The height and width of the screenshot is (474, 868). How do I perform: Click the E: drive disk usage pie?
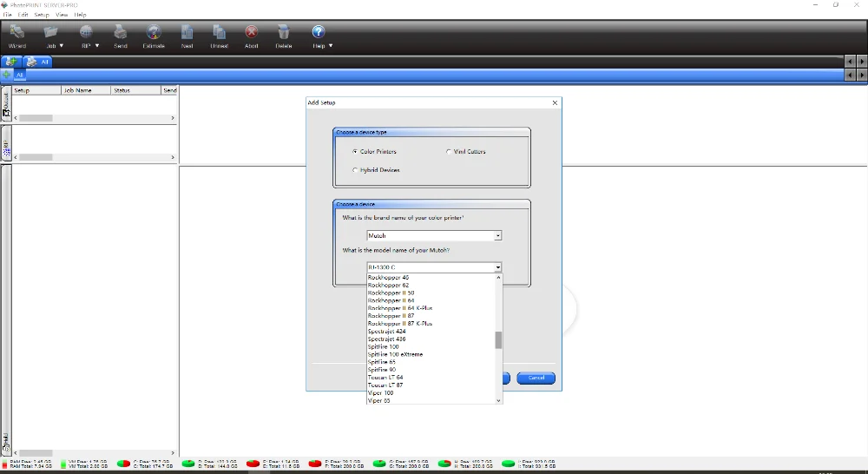tap(253, 464)
